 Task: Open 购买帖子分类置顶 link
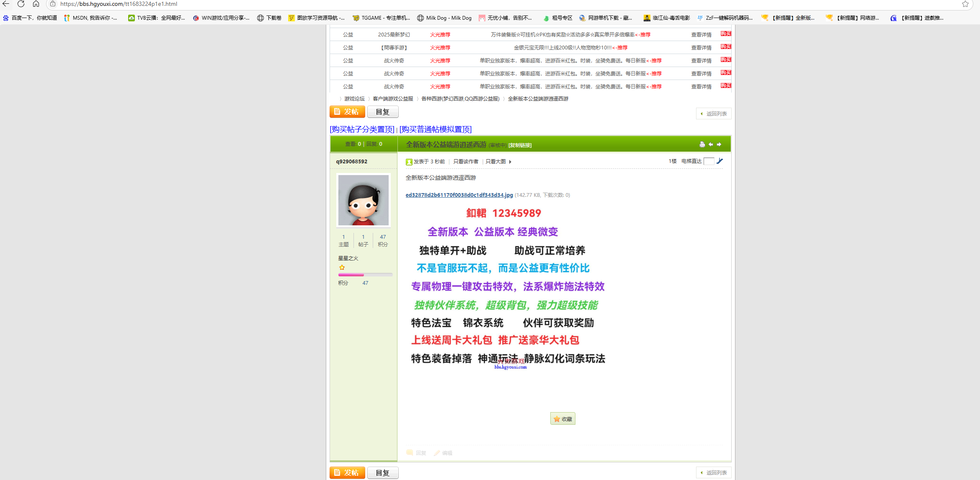pyautogui.click(x=362, y=129)
